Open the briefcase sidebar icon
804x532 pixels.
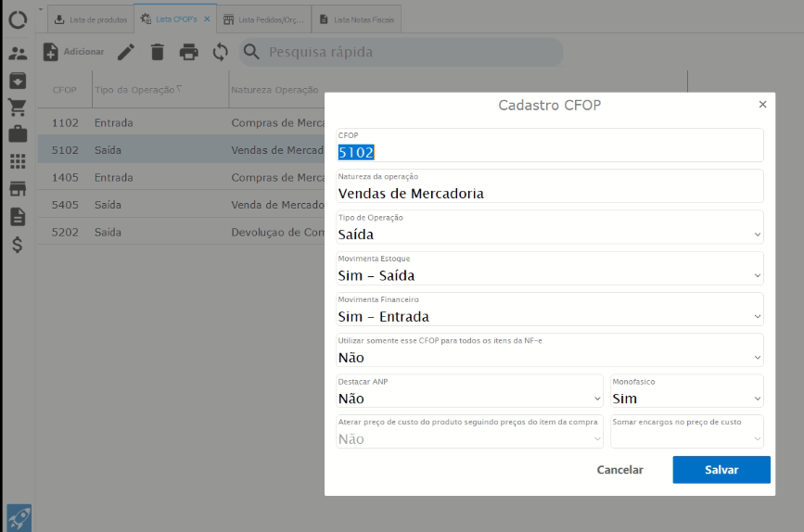click(18, 134)
